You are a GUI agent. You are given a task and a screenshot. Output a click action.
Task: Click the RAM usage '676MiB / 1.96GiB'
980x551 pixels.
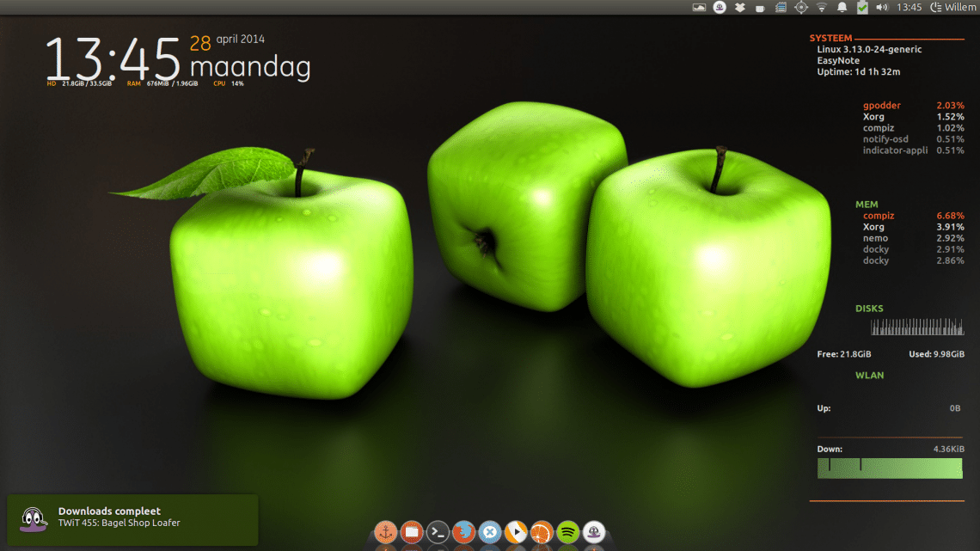[x=173, y=83]
